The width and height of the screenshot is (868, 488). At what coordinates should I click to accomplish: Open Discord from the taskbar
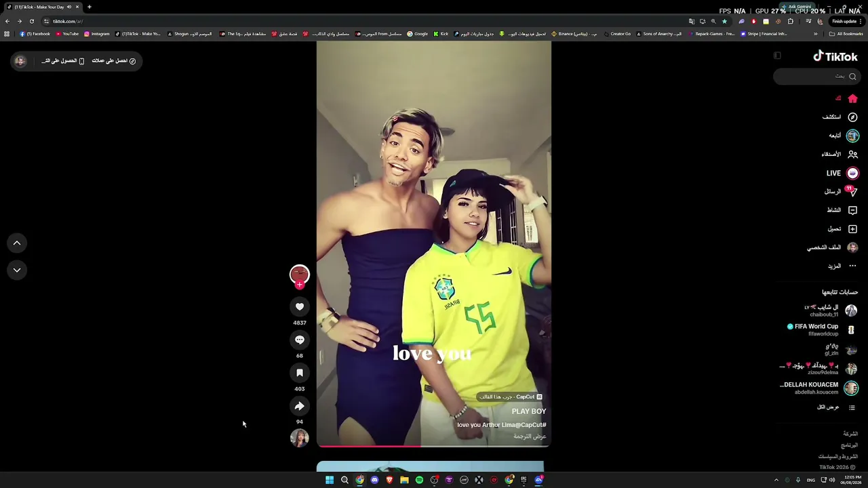[374, 480]
